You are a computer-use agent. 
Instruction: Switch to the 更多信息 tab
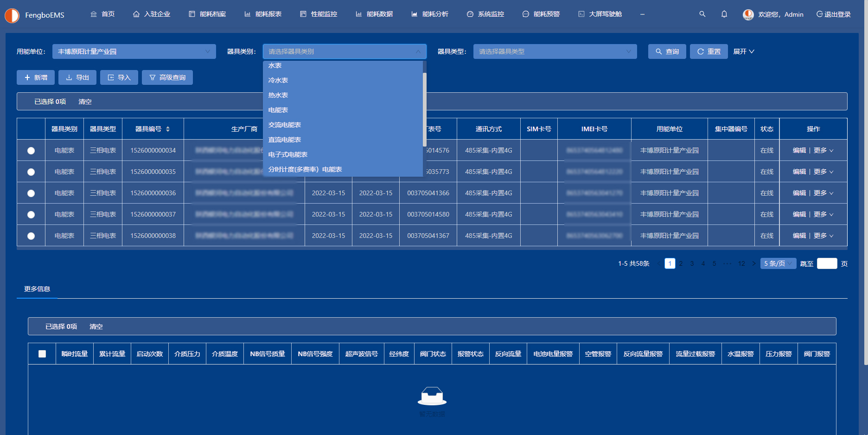(37, 289)
